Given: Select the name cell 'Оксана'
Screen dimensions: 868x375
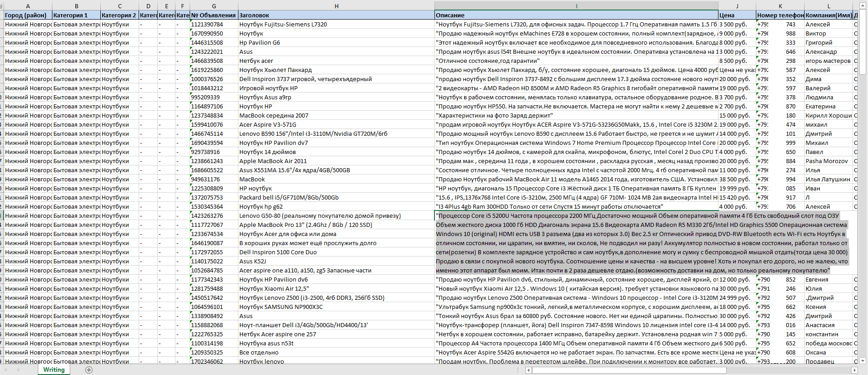Looking at the screenshot, I should tap(828, 352).
